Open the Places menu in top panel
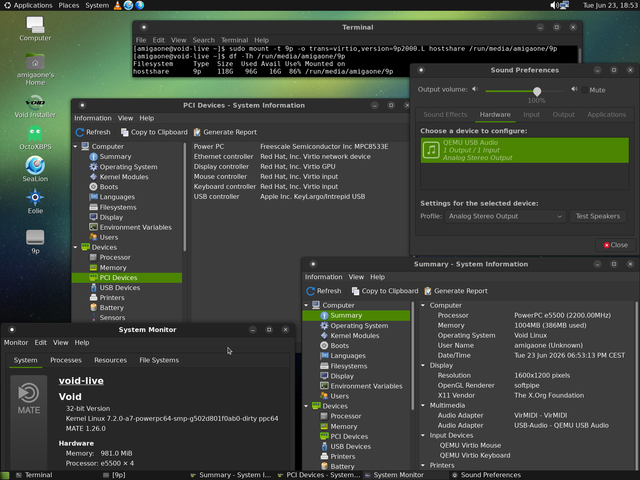This screenshot has width=640, height=480. coord(69,5)
